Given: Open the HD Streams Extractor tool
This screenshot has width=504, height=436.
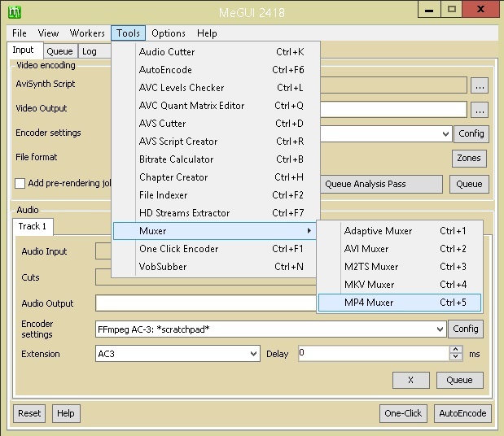Looking at the screenshot, I should click(x=184, y=213).
